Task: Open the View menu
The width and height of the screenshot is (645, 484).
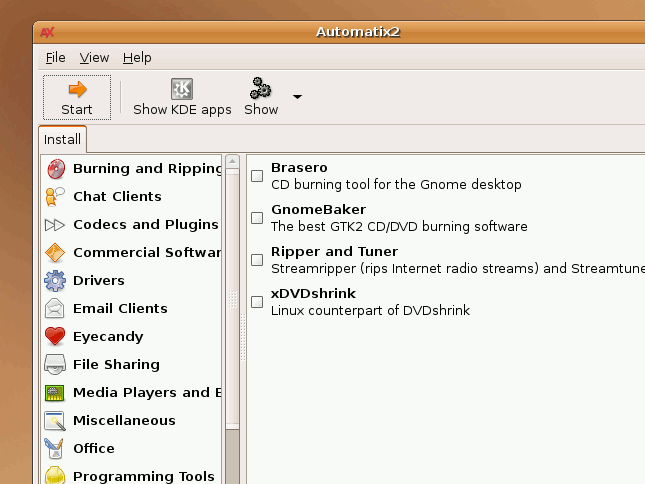Action: [x=94, y=58]
